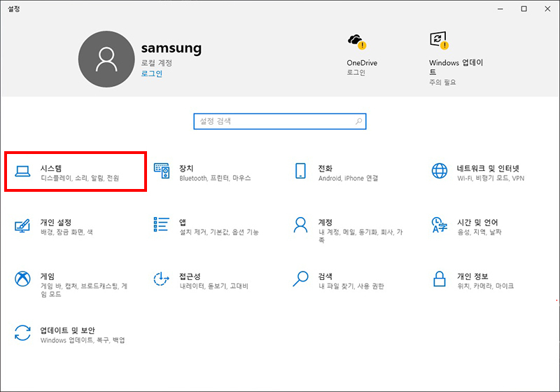Click the Windows 업데이트 status icon

click(x=439, y=41)
